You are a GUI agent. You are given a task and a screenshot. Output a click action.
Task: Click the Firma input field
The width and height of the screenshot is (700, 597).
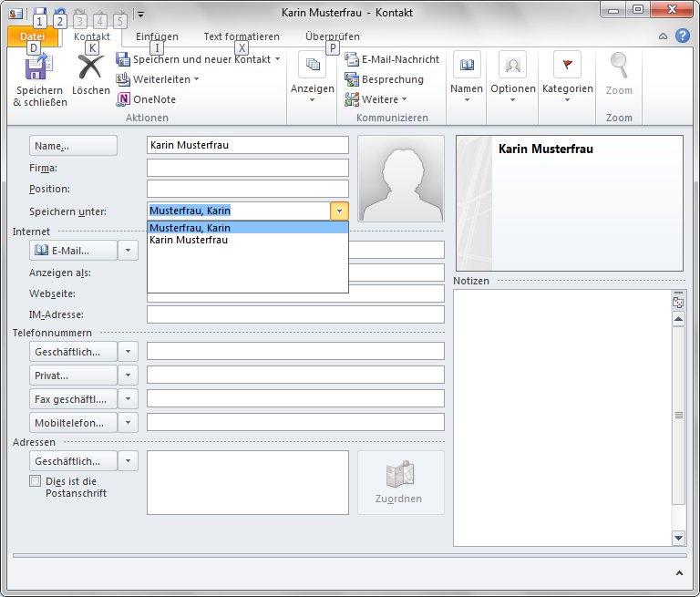click(x=247, y=168)
